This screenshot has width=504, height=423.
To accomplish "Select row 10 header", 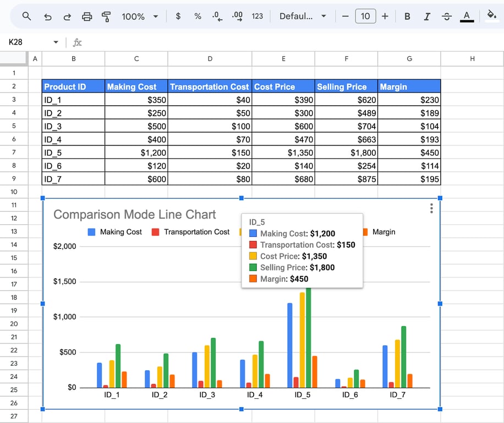I will (x=14, y=192).
